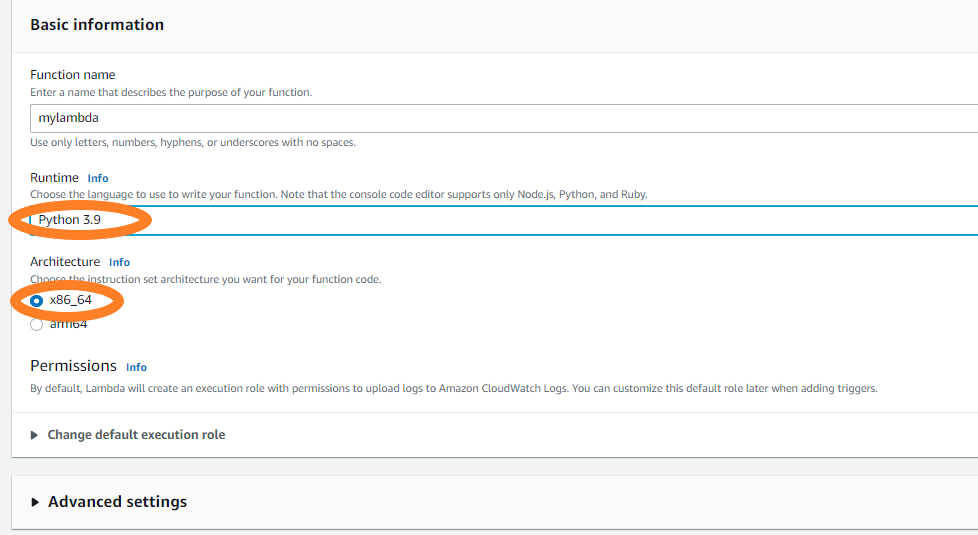Viewport: 978px width, 535px height.
Task: Open the Runtime Info link
Action: pyautogui.click(x=98, y=178)
